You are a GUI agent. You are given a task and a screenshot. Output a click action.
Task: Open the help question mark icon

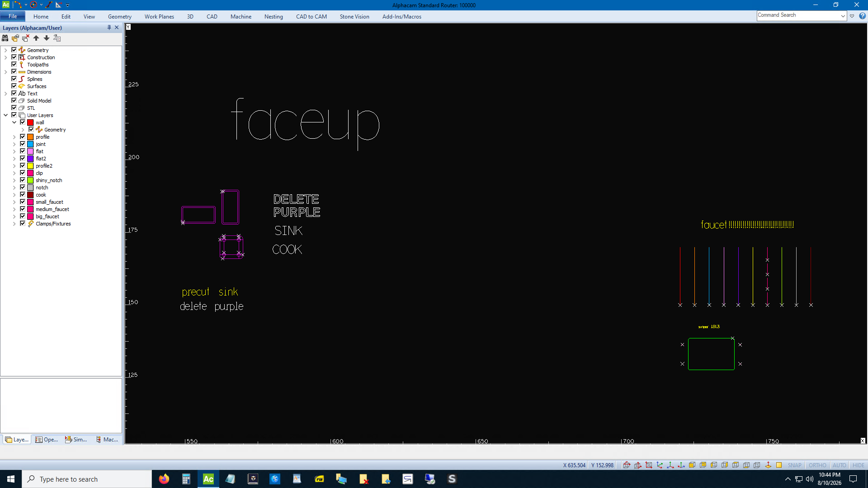862,16
